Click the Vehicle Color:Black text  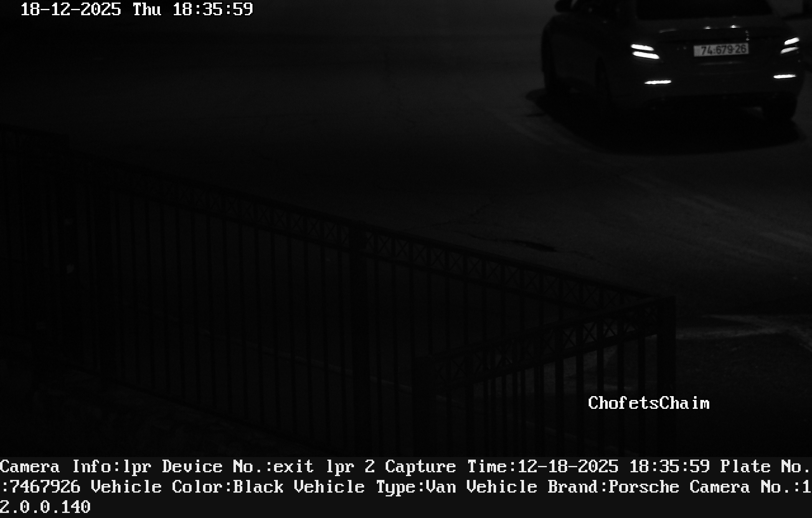pyautogui.click(x=187, y=487)
